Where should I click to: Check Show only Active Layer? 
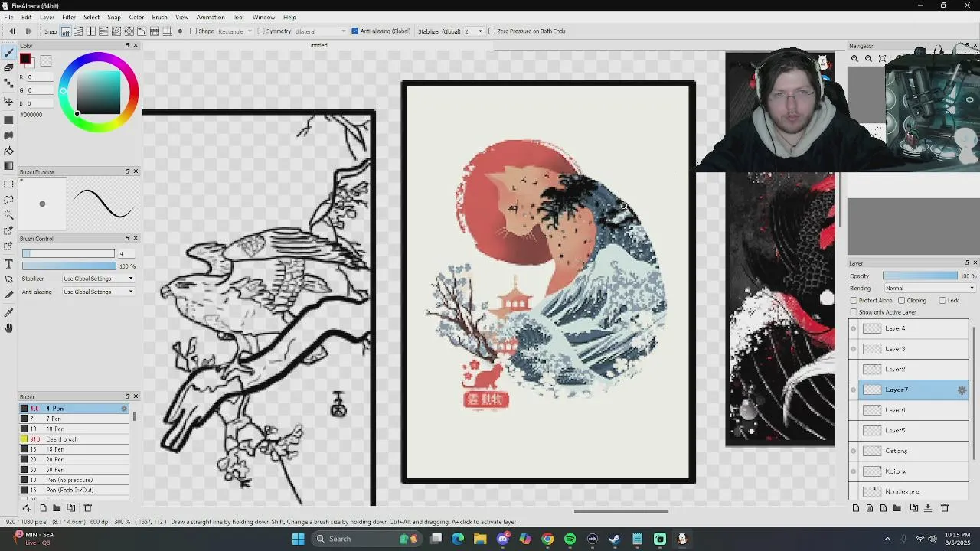click(x=854, y=312)
